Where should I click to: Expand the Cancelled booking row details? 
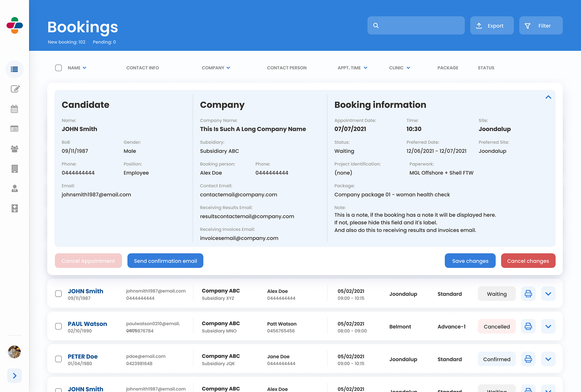pos(548,326)
